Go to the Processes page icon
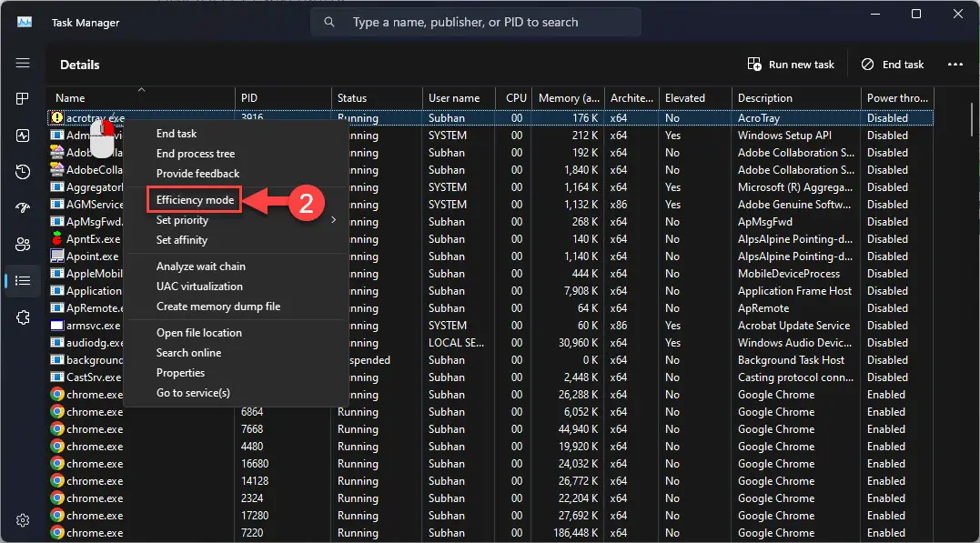980x543 pixels. pyautogui.click(x=23, y=98)
